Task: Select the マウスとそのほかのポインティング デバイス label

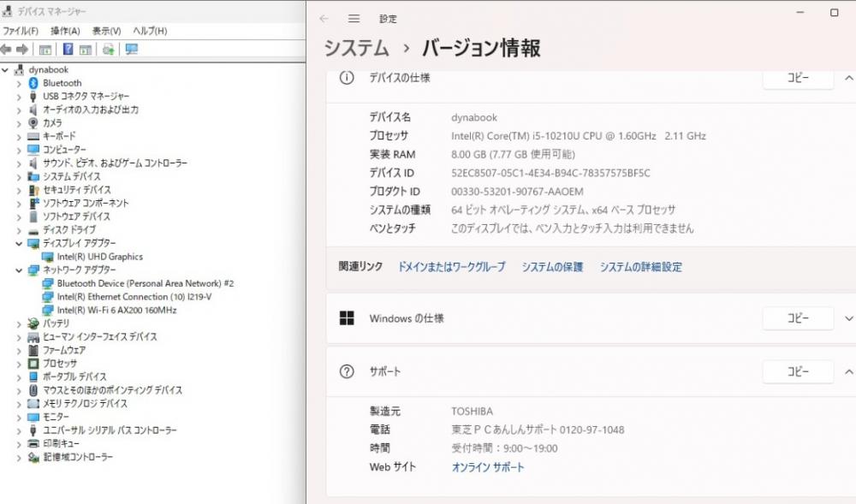Action: click(112, 390)
